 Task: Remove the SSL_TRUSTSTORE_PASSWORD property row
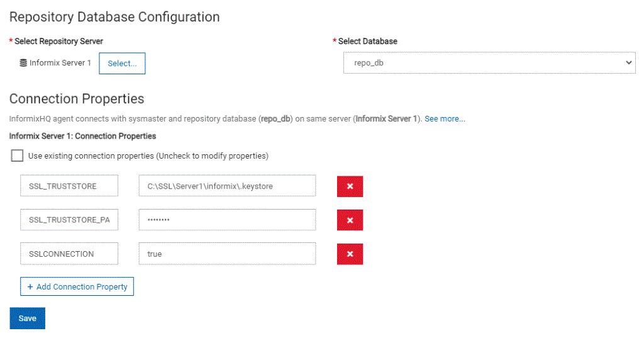[x=350, y=220]
